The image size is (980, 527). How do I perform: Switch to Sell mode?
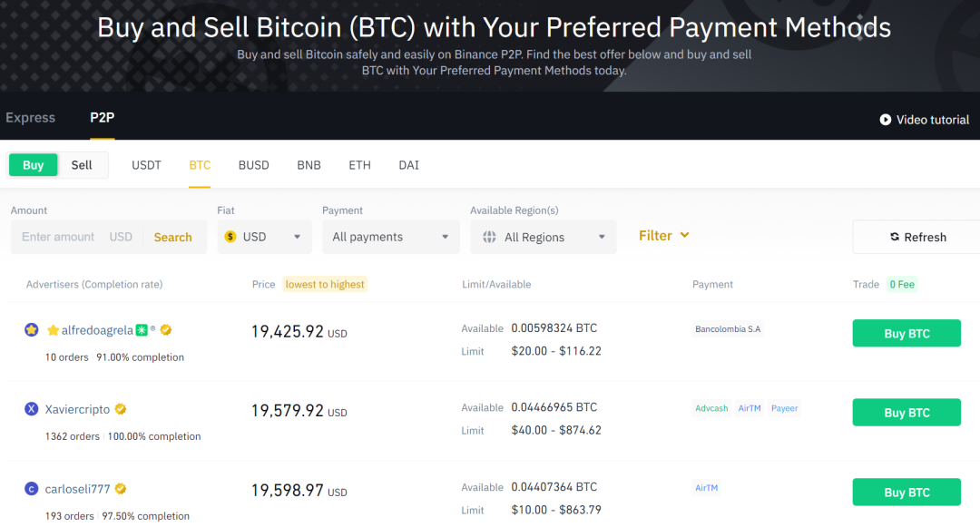82,165
